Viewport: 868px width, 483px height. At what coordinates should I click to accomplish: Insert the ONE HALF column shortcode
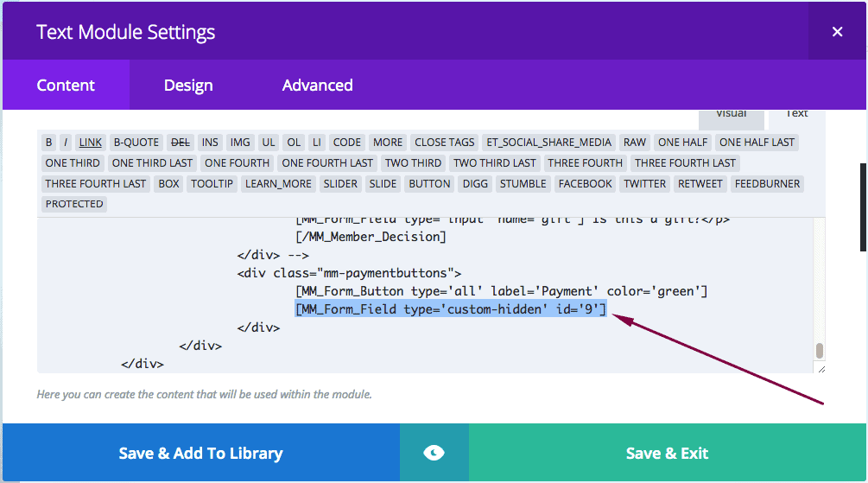click(x=681, y=143)
